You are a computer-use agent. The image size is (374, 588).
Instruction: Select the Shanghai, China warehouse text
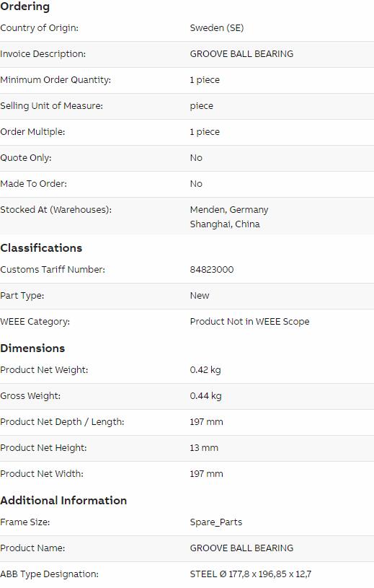click(225, 224)
